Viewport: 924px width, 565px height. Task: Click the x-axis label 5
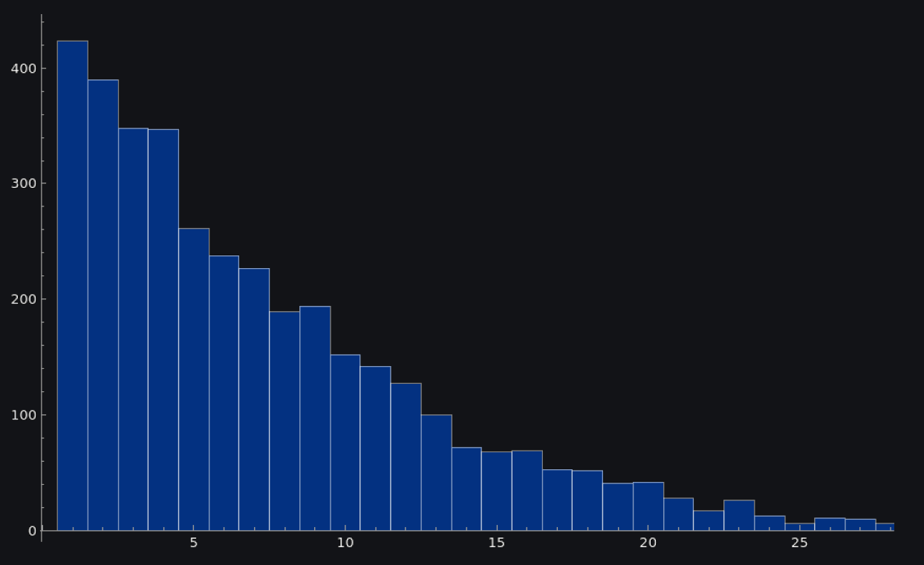[x=194, y=543]
